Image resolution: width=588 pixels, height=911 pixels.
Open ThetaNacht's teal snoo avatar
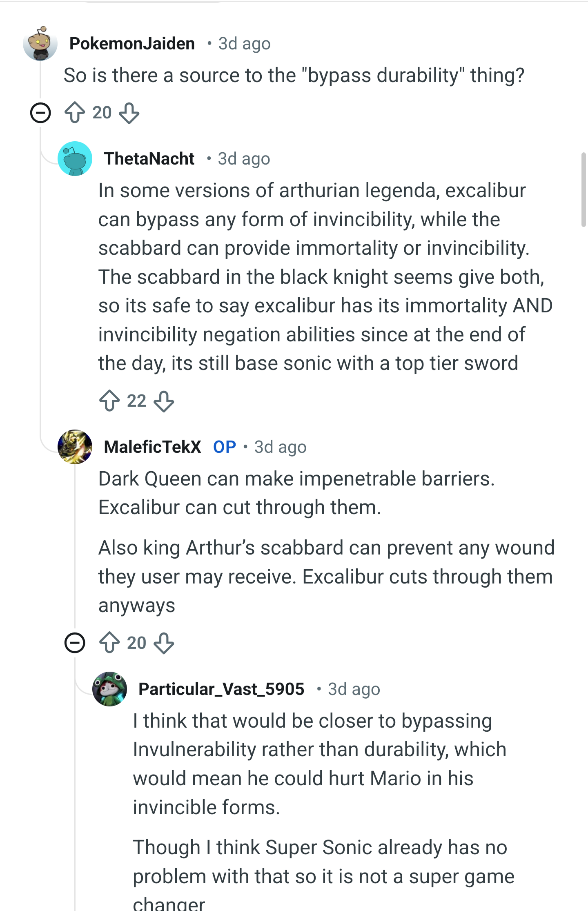[x=75, y=159]
